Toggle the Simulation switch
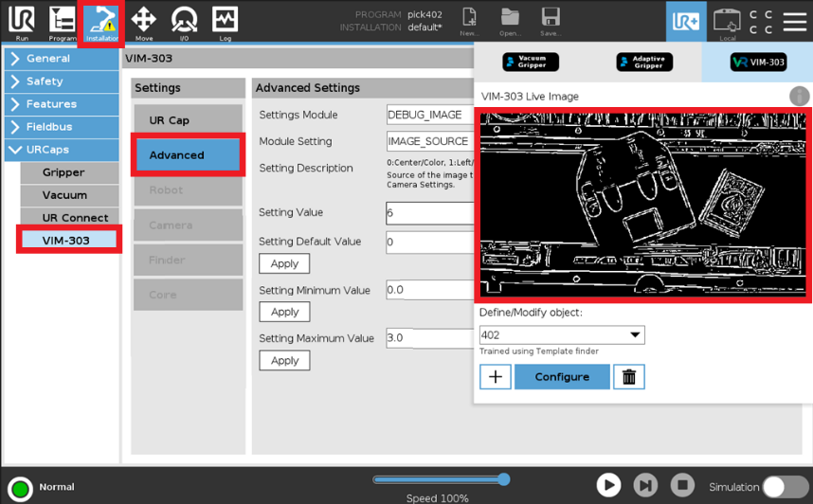This screenshot has height=504, width=813. click(x=785, y=487)
